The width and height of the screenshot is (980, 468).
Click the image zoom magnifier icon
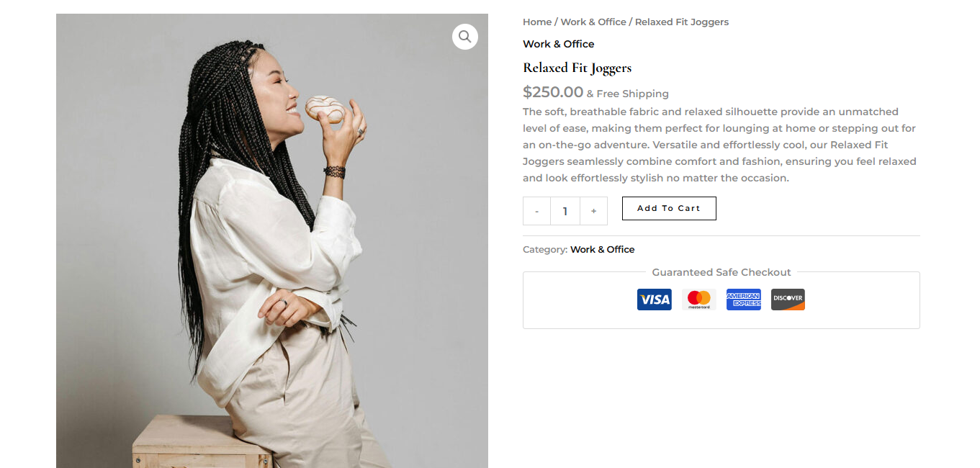point(464,36)
